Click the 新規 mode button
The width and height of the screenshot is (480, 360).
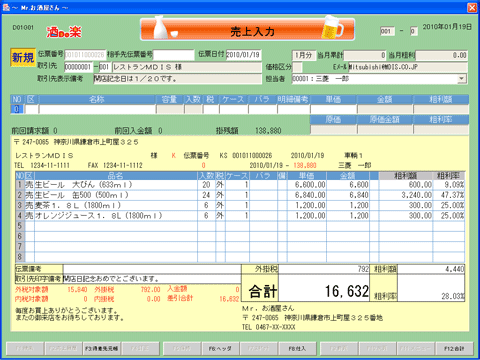coord(23,57)
